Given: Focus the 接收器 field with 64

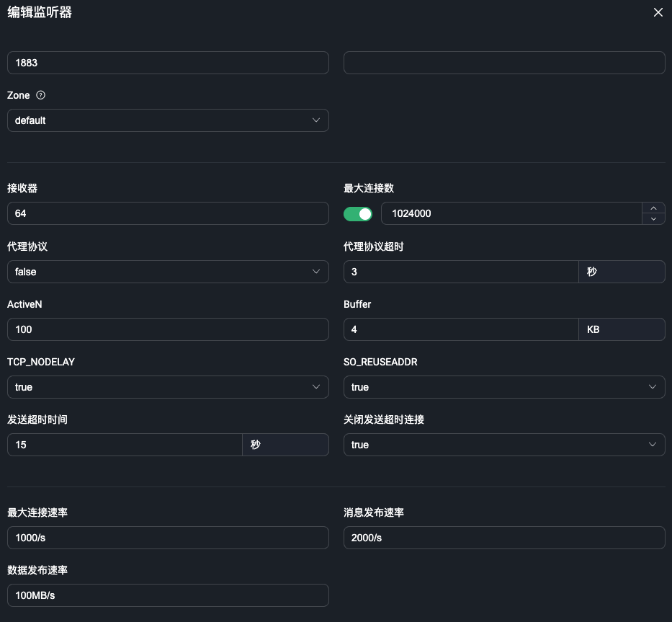Looking at the screenshot, I should [x=168, y=213].
